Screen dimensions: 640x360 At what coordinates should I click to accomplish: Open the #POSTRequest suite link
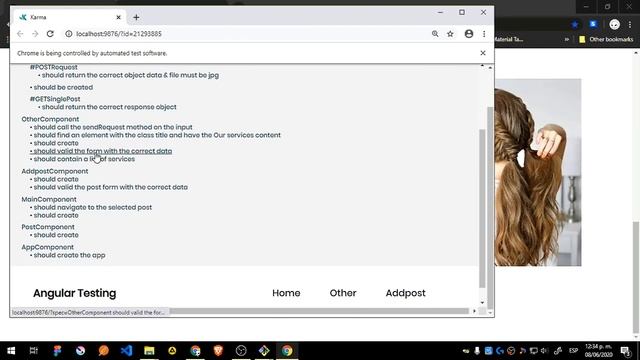coord(53,67)
